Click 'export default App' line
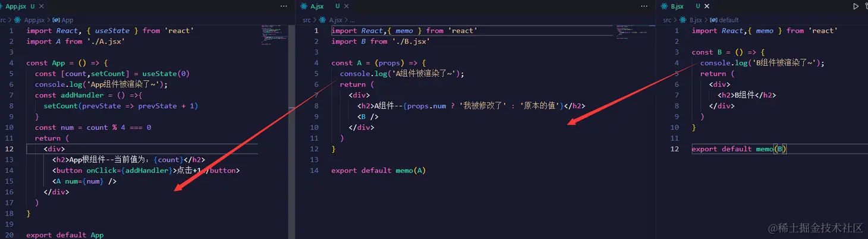The image size is (868, 239). click(x=65, y=235)
